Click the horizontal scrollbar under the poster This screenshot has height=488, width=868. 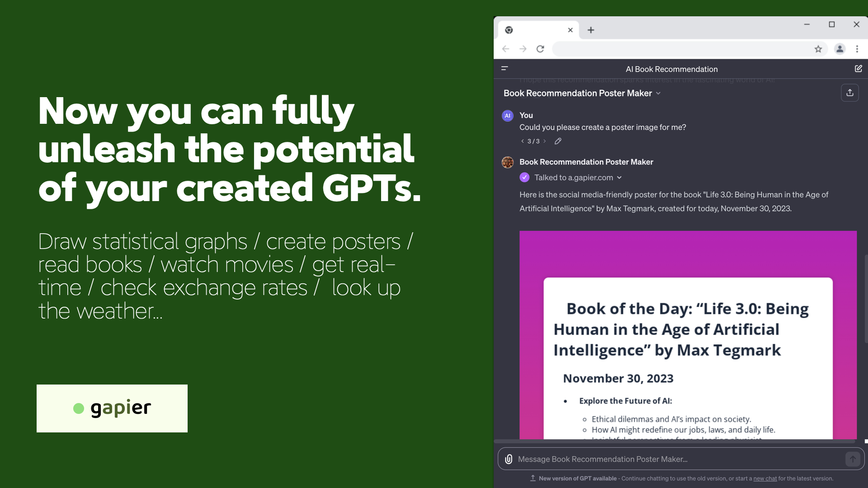675,441
